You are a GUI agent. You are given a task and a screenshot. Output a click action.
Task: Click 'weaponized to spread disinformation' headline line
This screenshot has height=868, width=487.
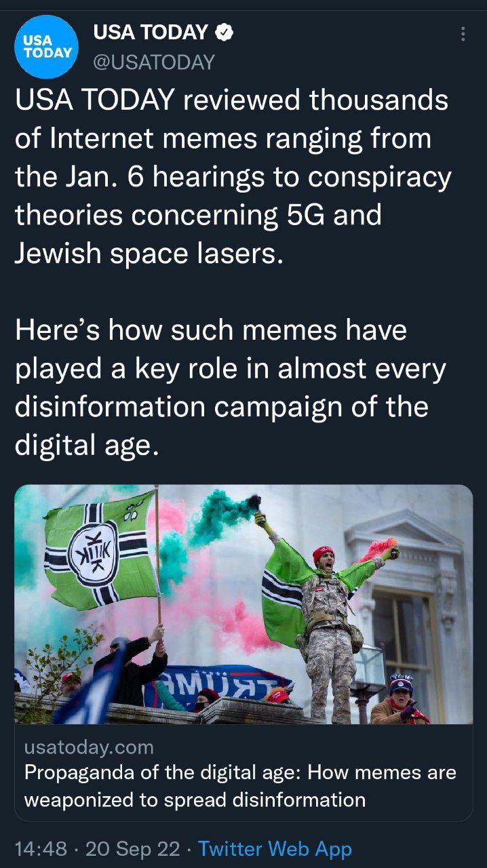(x=195, y=800)
